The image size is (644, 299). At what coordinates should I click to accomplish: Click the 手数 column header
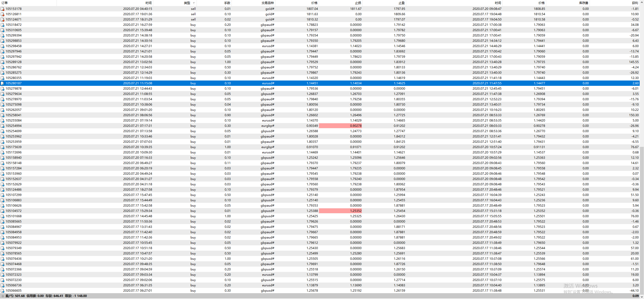click(227, 3)
